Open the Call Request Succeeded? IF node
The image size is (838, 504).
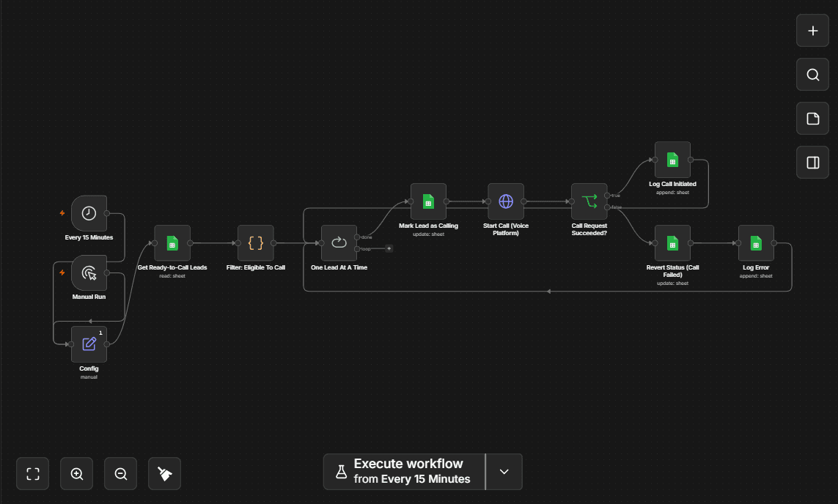(589, 201)
